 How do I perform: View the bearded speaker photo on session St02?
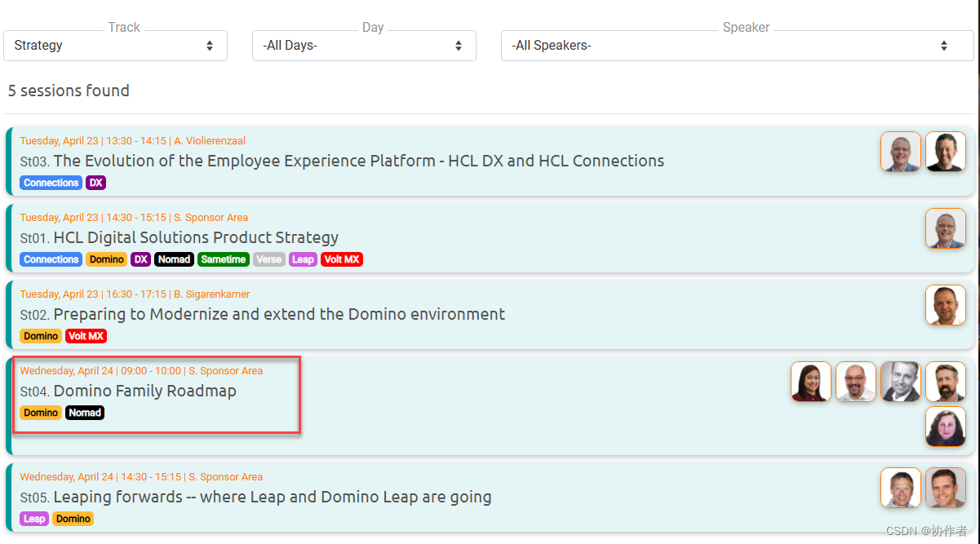946,305
